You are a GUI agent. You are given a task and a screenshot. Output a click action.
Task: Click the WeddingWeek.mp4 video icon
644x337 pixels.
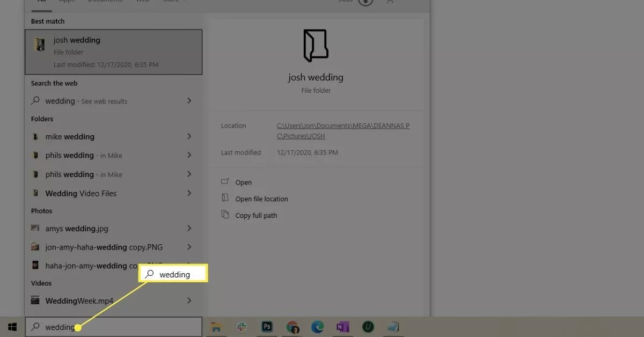(35, 301)
